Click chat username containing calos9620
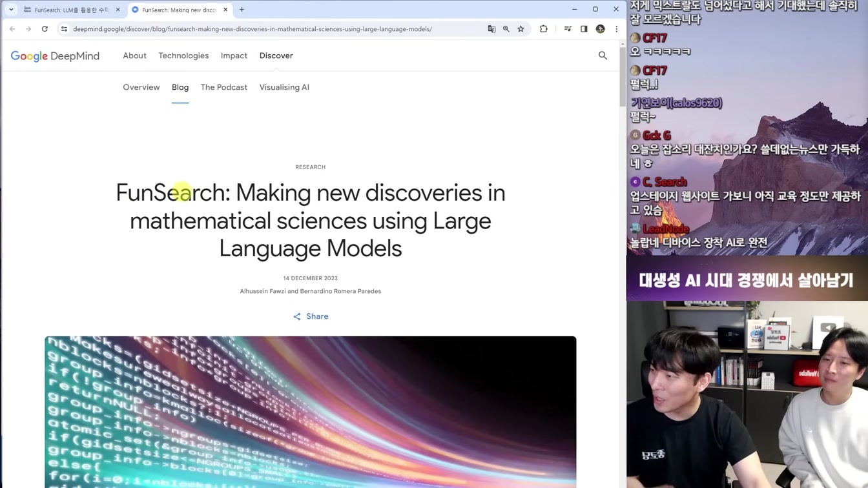The width and height of the screenshot is (868, 488). coord(676,103)
